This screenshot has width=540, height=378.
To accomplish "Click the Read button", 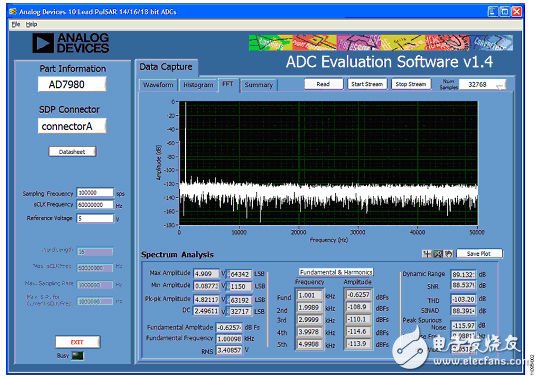I will tap(323, 84).
